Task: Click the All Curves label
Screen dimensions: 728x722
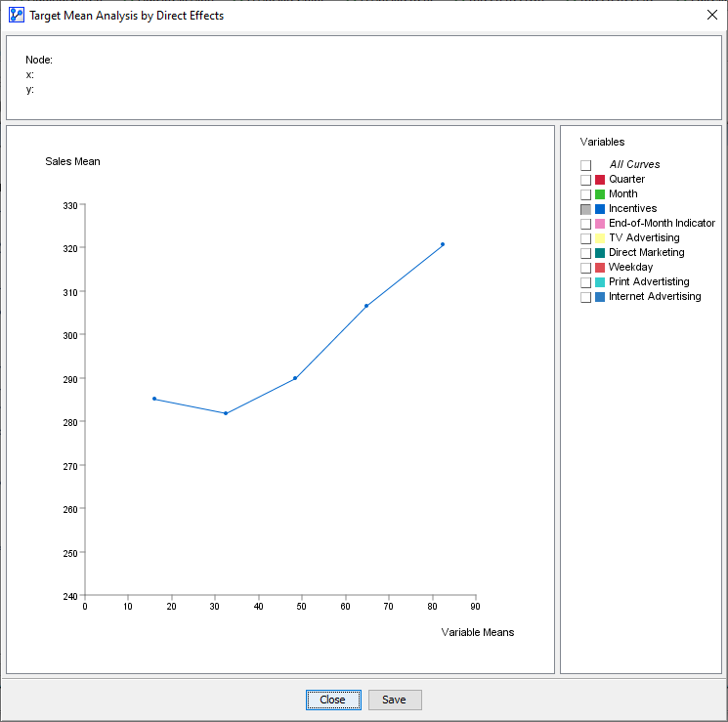Action: point(634,164)
